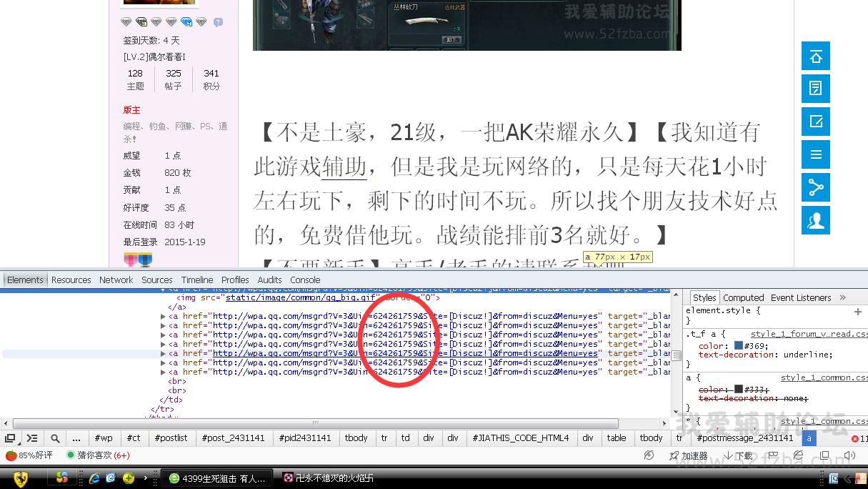This screenshot has width=868, height=489.
Task: Click the share sidebar icon
Action: click(x=816, y=187)
